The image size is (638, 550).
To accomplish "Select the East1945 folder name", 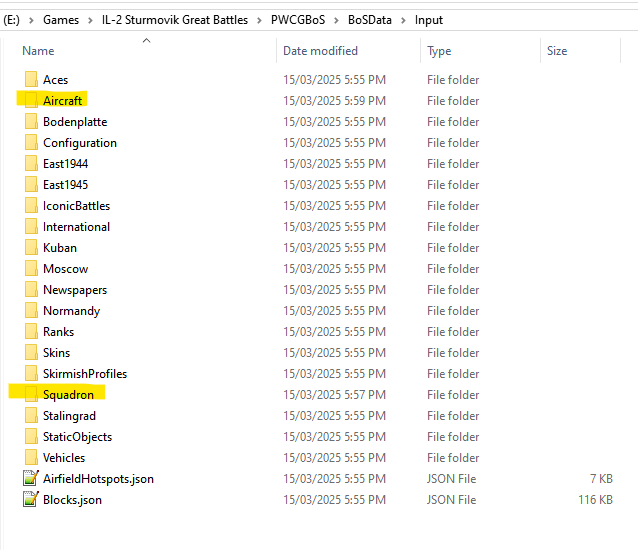I will pos(66,185).
